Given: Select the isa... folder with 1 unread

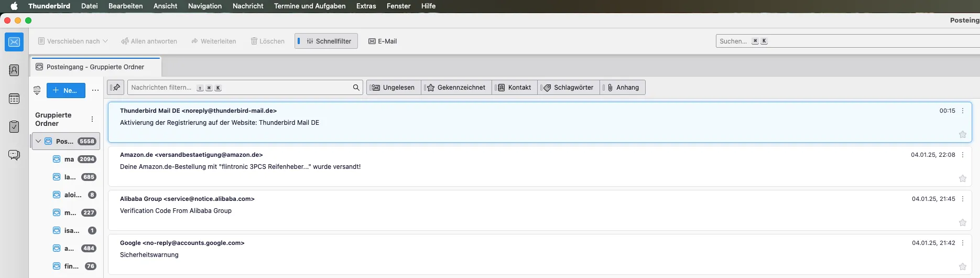Looking at the screenshot, I should coord(66,230).
